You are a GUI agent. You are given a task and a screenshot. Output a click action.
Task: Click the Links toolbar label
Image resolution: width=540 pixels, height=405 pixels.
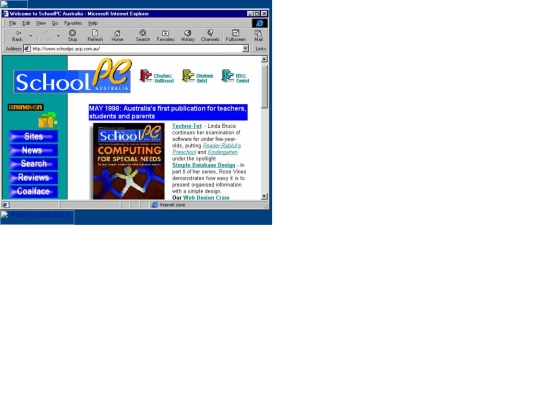(x=261, y=49)
